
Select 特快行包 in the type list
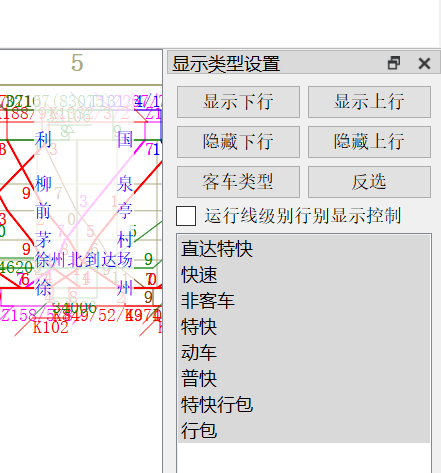[304, 405]
